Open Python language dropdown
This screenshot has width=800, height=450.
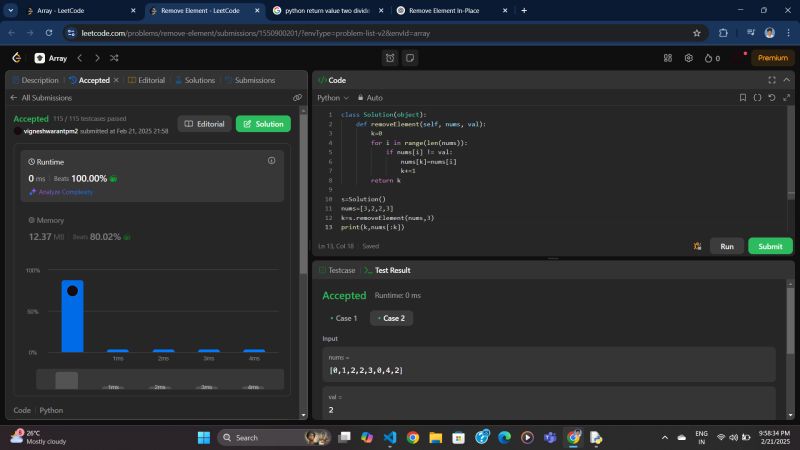pyautogui.click(x=333, y=97)
